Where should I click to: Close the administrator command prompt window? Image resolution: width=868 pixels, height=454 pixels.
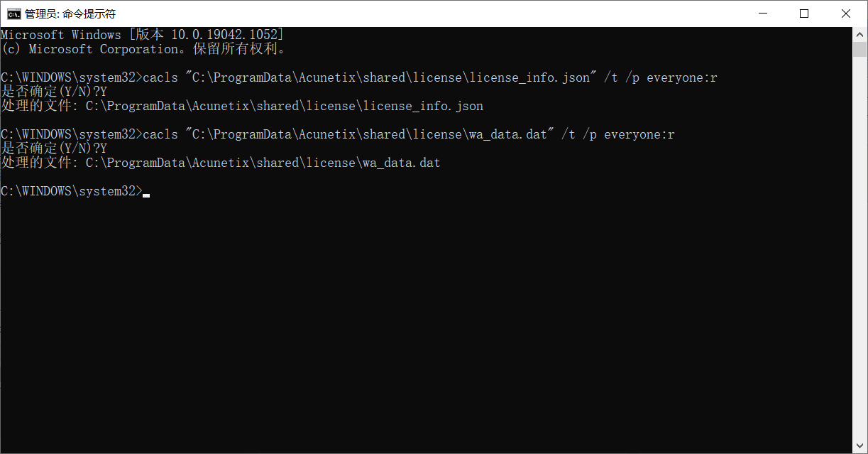[x=846, y=13]
